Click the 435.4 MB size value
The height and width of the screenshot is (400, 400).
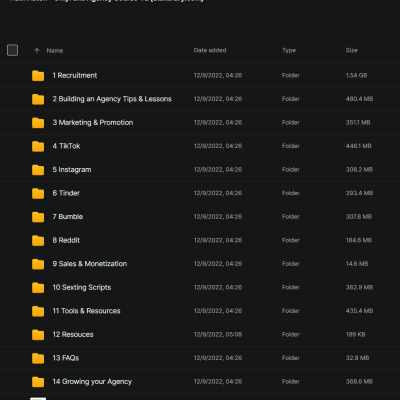tap(359, 311)
